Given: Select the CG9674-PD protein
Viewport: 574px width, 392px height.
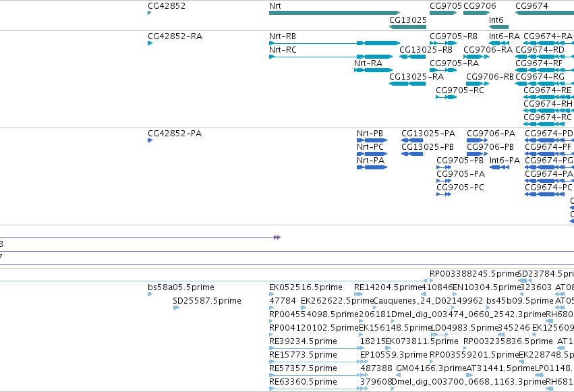Looking at the screenshot, I should click(549, 140).
